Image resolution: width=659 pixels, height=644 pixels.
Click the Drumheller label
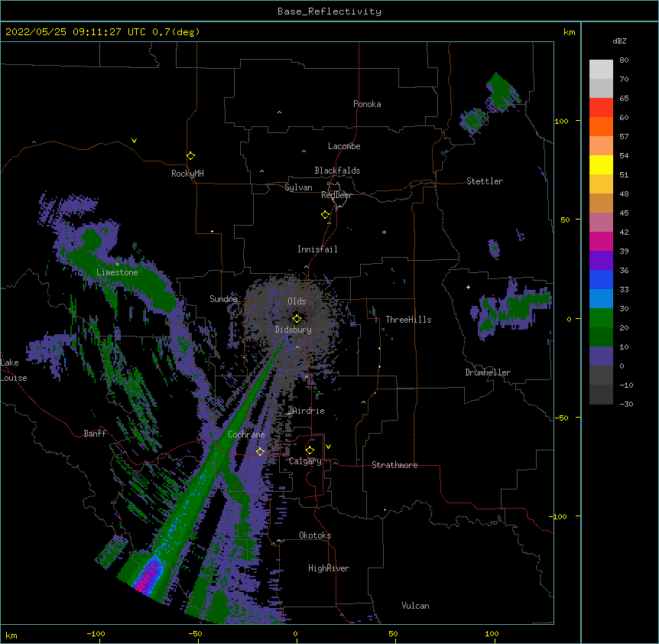pyautogui.click(x=488, y=372)
